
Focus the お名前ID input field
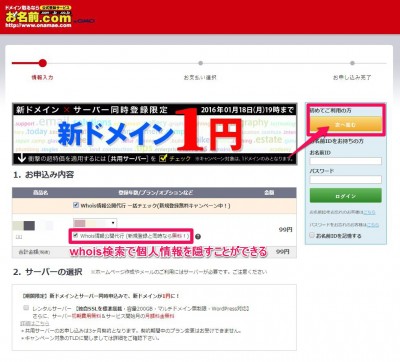click(x=345, y=161)
